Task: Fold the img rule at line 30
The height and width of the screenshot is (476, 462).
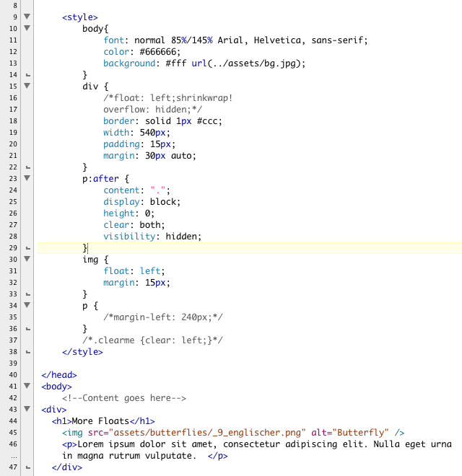Action: pos(27,259)
